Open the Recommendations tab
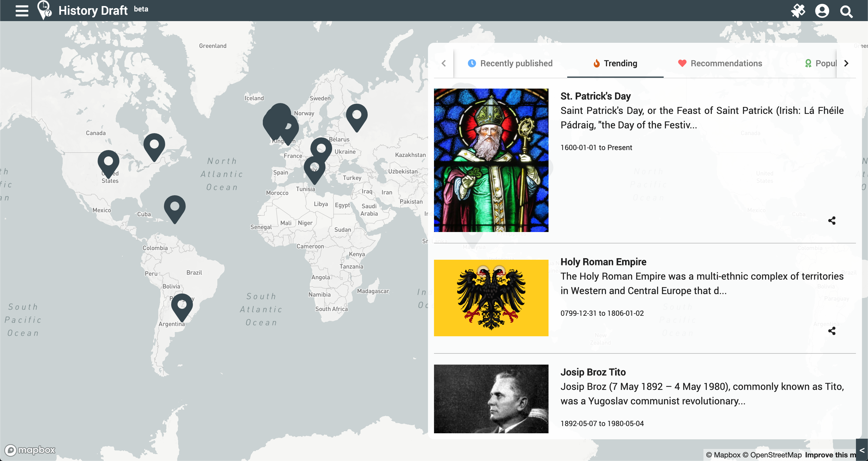Image resolution: width=868 pixels, height=461 pixels. click(x=720, y=63)
